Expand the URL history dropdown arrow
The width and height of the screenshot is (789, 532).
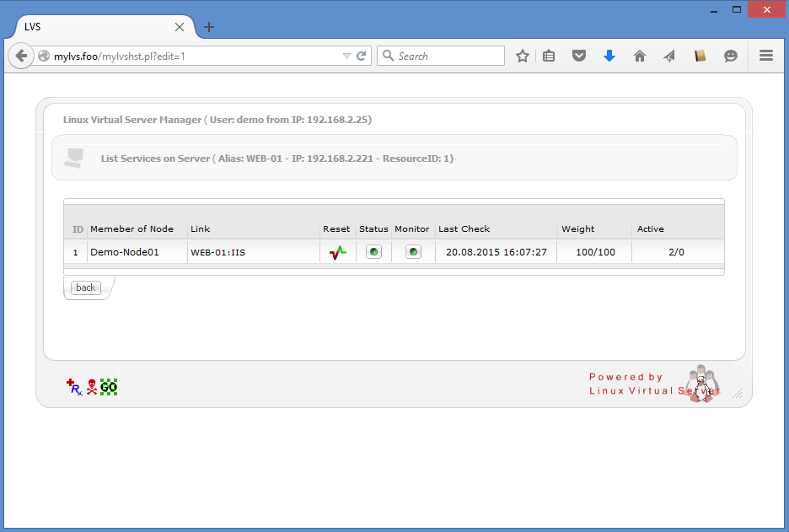pos(346,56)
